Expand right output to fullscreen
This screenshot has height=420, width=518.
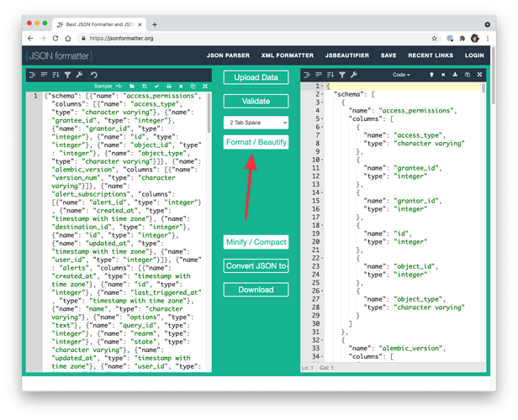click(x=479, y=75)
